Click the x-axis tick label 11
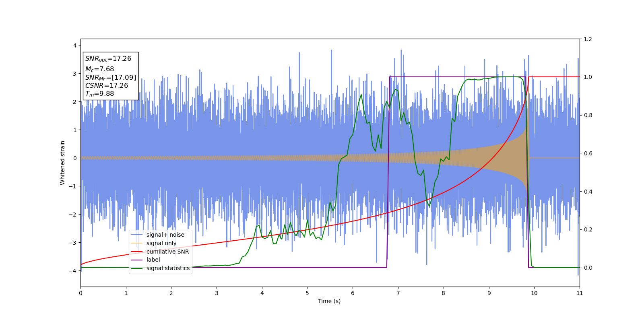 [580, 293]
